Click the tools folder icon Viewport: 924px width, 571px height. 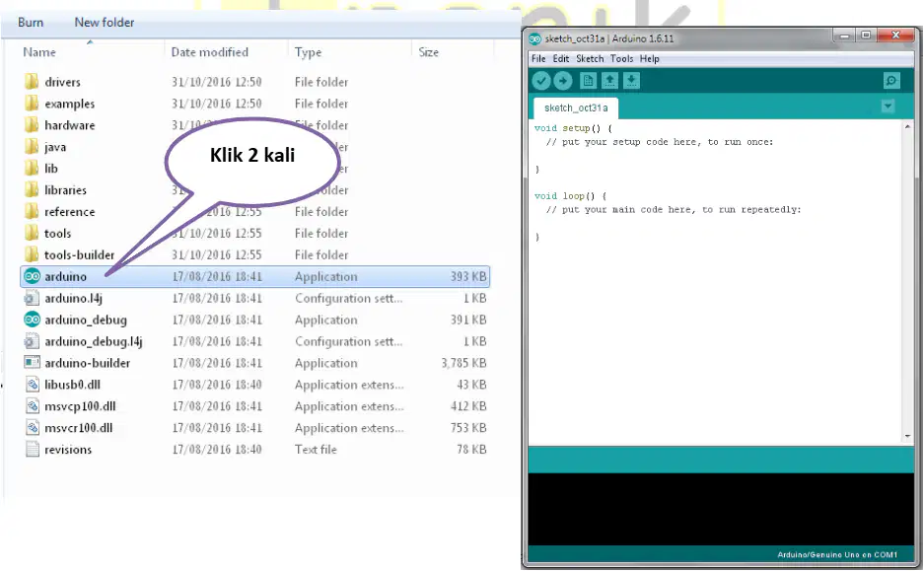pyautogui.click(x=32, y=233)
